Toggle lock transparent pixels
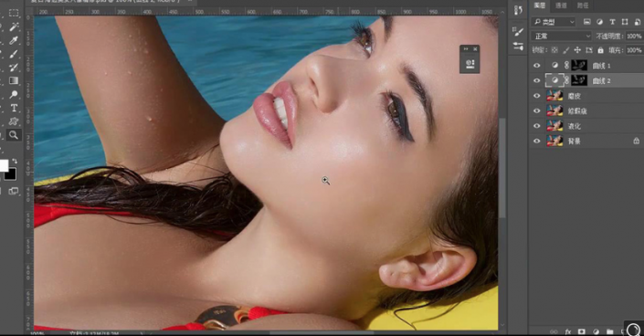 coord(554,50)
